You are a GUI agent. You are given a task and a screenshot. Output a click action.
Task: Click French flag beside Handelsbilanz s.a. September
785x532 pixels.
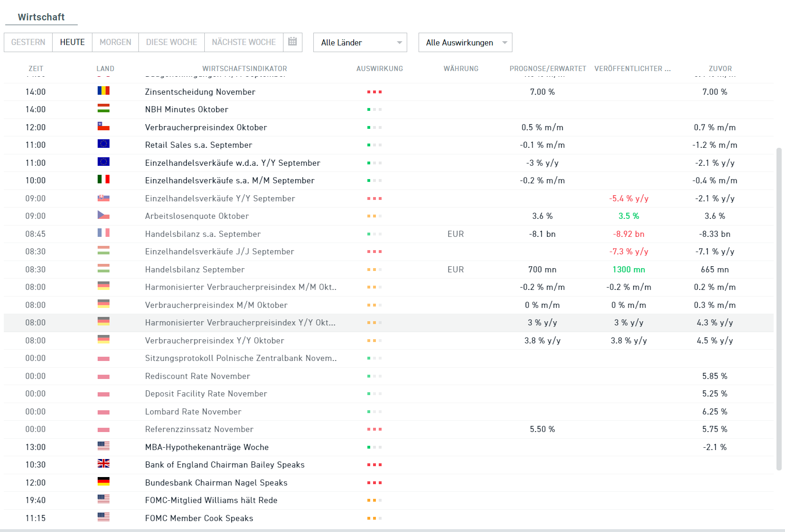pyautogui.click(x=103, y=233)
